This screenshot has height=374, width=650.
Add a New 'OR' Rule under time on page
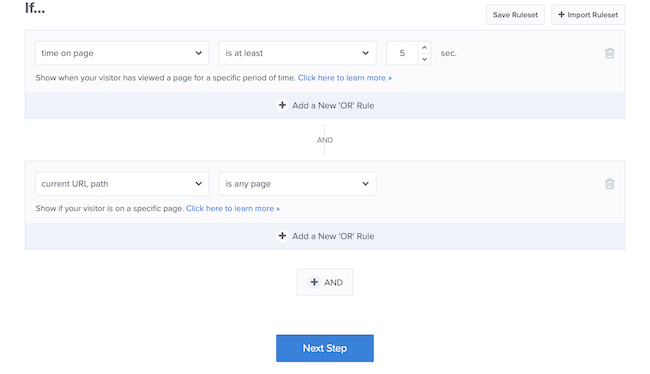tap(325, 105)
